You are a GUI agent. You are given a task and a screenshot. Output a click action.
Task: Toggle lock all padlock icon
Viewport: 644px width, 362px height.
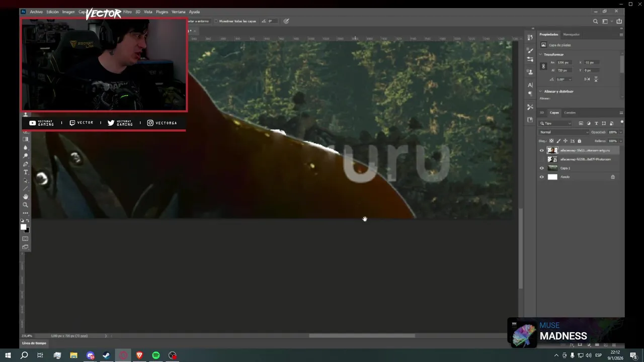tap(579, 141)
